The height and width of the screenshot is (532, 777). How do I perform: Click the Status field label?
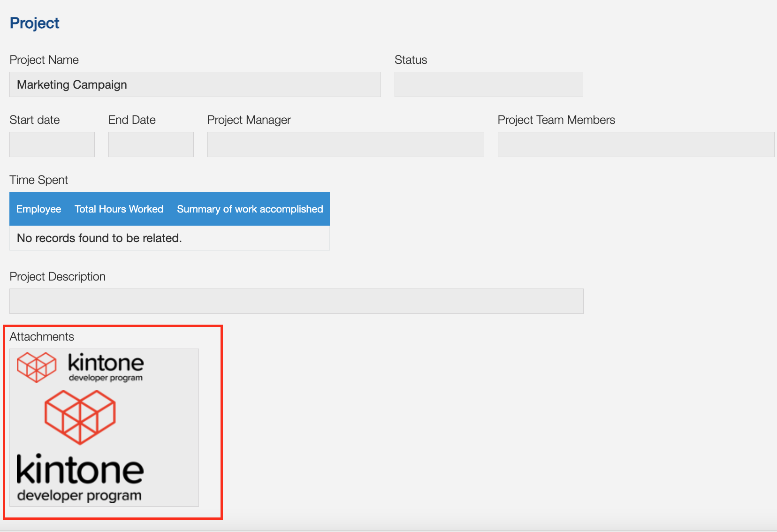pyautogui.click(x=411, y=60)
